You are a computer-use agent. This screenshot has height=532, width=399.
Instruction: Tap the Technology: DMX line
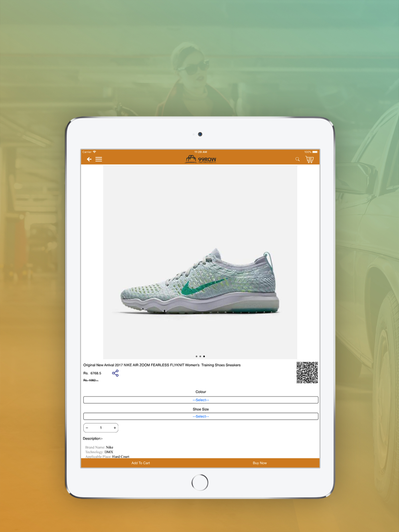coord(99,452)
